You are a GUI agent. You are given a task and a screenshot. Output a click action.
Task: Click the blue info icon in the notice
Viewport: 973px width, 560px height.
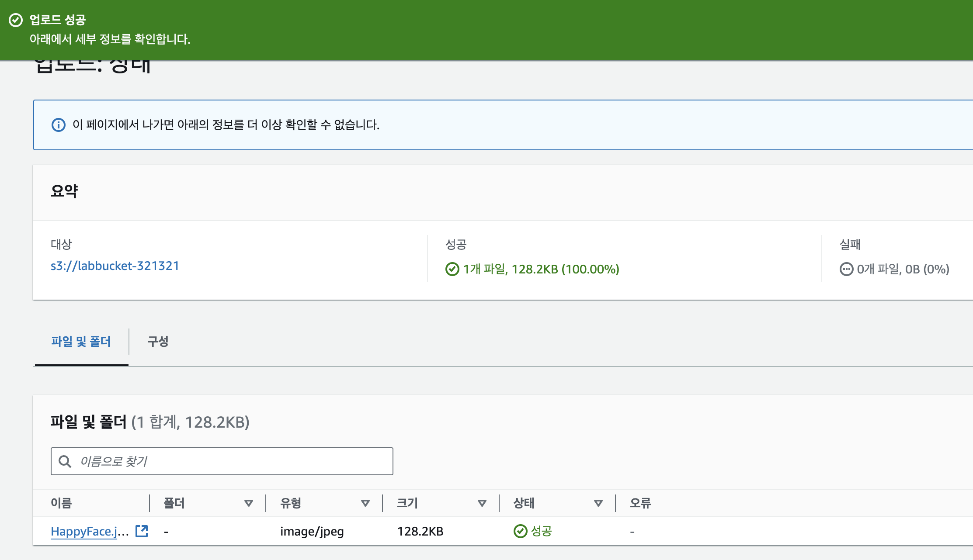click(59, 125)
